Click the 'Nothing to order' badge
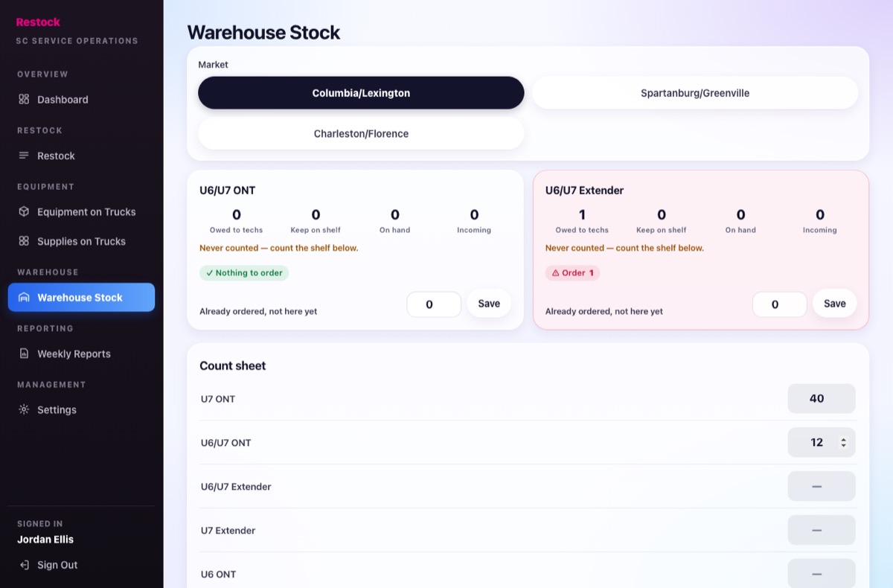893x588 pixels. coord(244,273)
